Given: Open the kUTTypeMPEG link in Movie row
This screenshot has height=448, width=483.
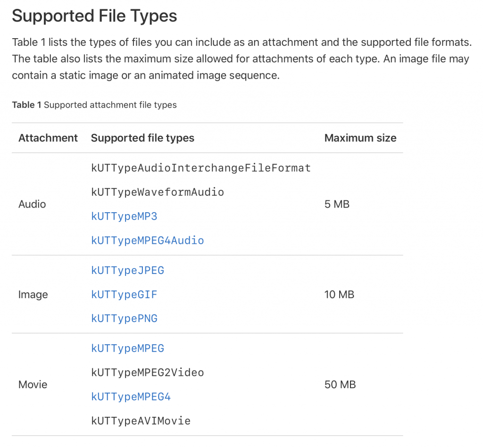Looking at the screenshot, I should [127, 348].
